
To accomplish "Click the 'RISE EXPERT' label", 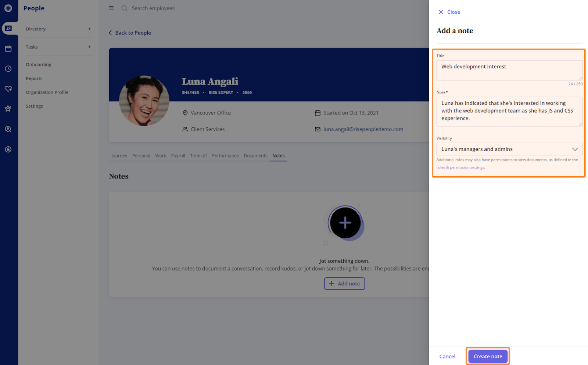I will [x=221, y=92].
